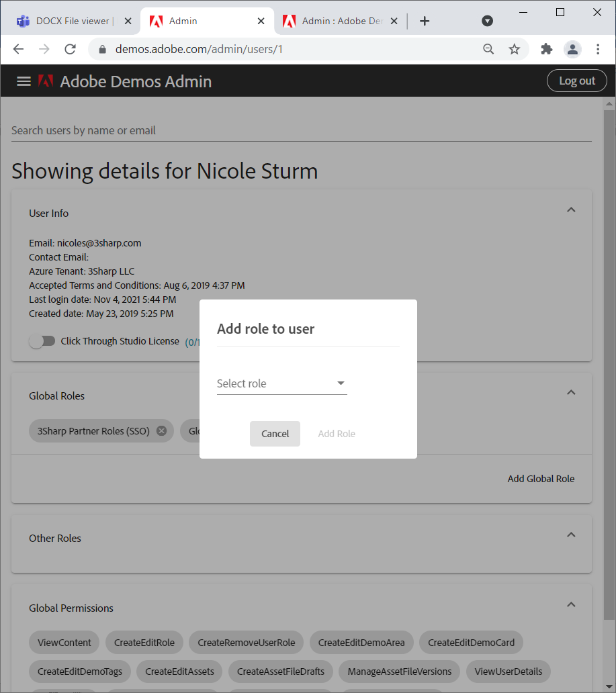Click the Adobe logo in header
The height and width of the screenshot is (693, 616).
[46, 81]
